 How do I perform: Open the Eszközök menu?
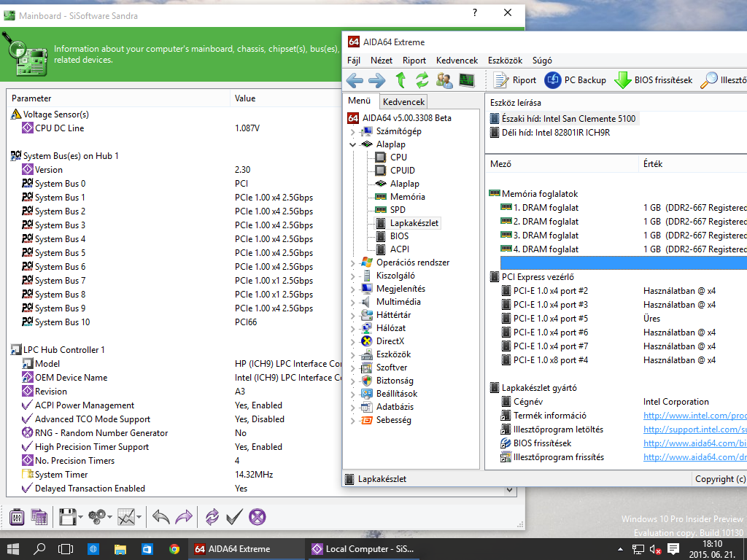[x=505, y=61]
